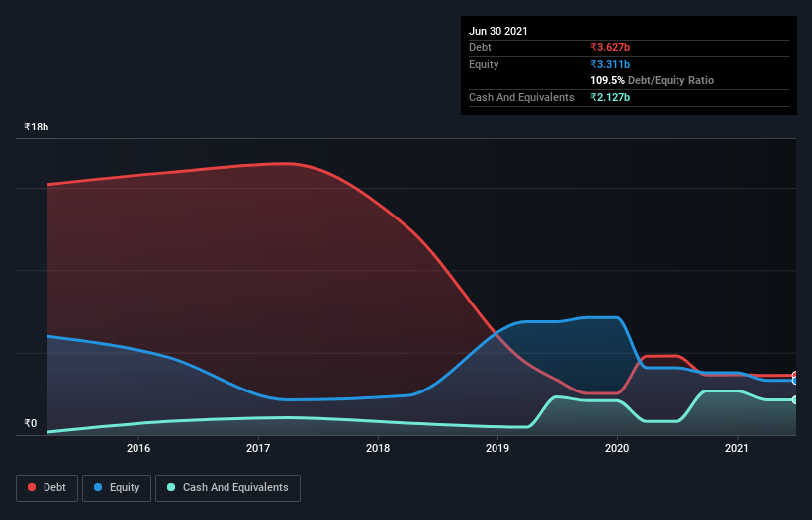The height and width of the screenshot is (520, 812).
Task: Click the Cash And Equivalents end-point marker
Action: click(795, 400)
